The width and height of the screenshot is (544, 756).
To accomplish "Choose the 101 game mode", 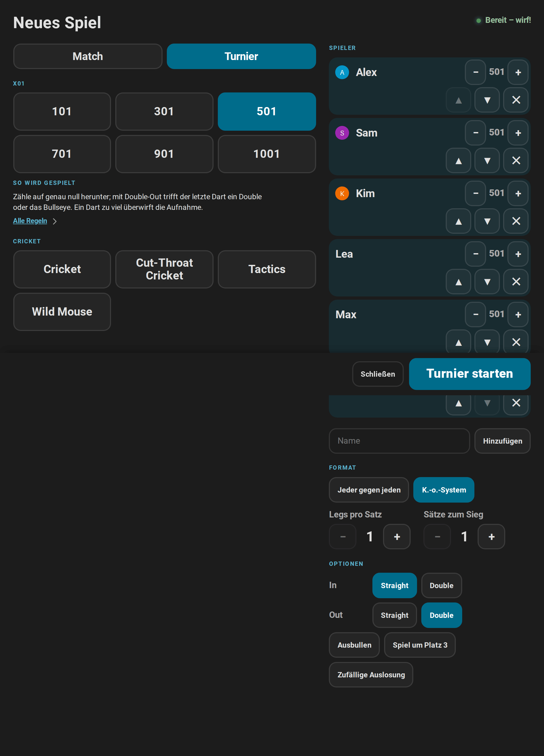I will pos(62,111).
